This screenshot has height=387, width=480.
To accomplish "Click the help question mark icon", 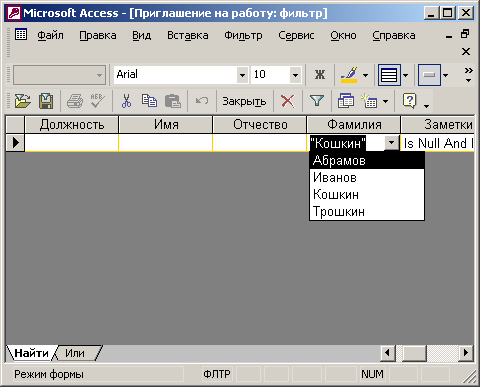I will pyautogui.click(x=409, y=101).
